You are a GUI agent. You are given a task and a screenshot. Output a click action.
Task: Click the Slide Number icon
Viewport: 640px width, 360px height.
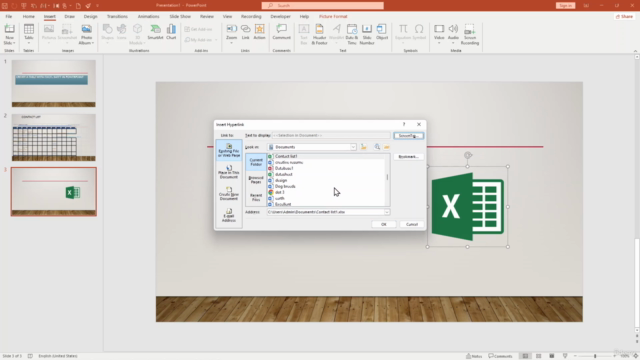click(x=367, y=34)
